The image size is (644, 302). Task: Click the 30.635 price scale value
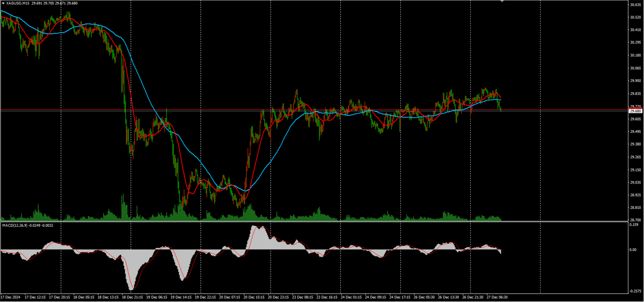point(635,5)
